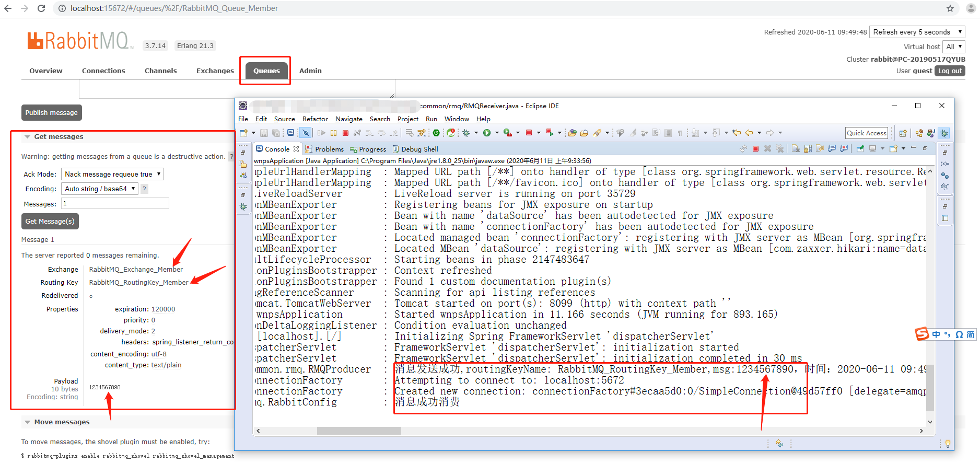Switch to the Debug Shell tab
Image resolution: width=980 pixels, height=464 pixels.
[x=415, y=149]
